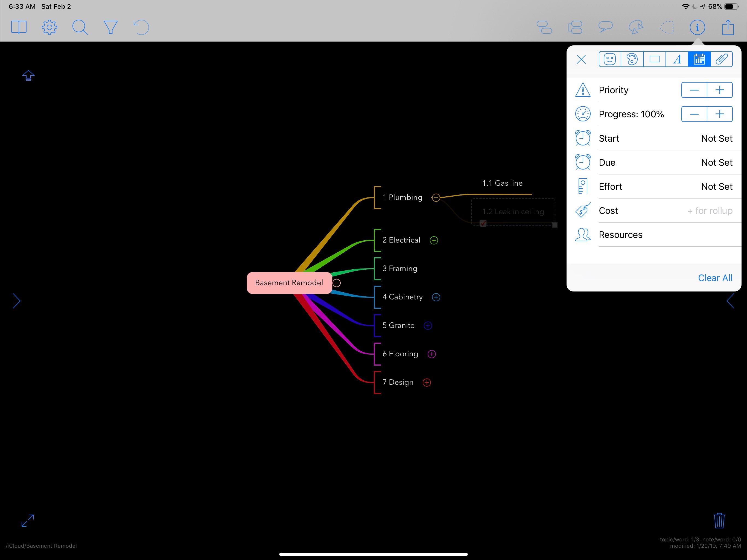Screen dimensions: 747x560
Task: Select the calendar task info tab
Action: pyautogui.click(x=699, y=59)
